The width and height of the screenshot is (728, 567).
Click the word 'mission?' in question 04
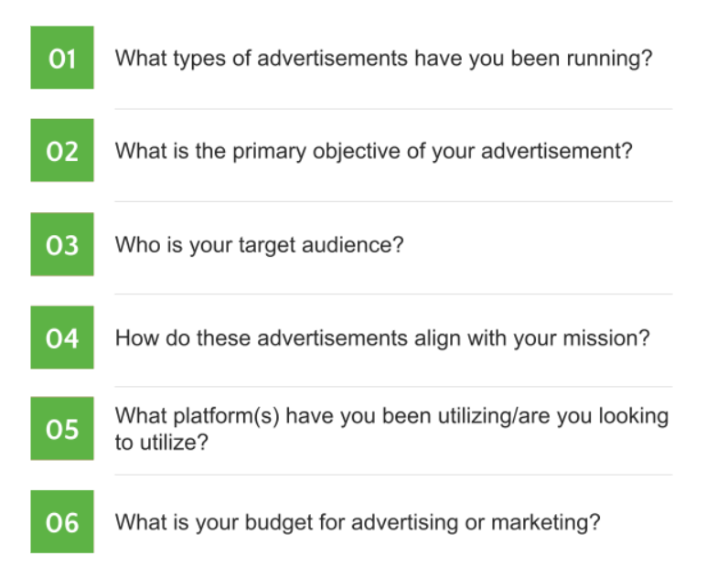tap(606, 338)
